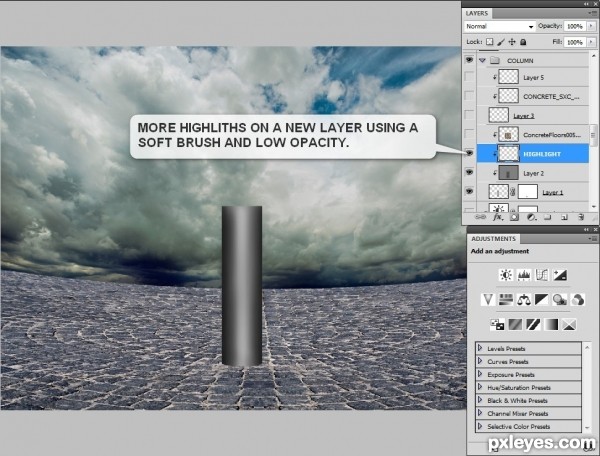Select Layer 5 by its name
The image size is (600, 456).
(x=533, y=78)
